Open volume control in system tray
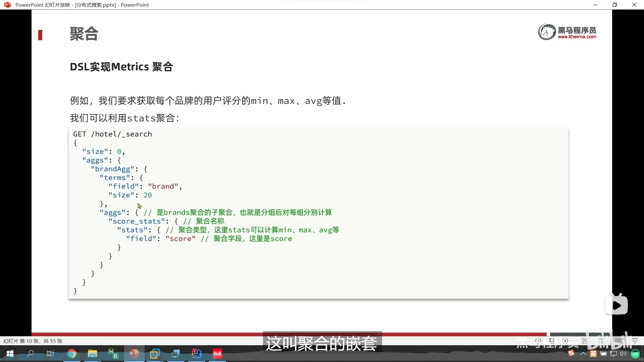This screenshot has height=362, width=644. click(623, 354)
